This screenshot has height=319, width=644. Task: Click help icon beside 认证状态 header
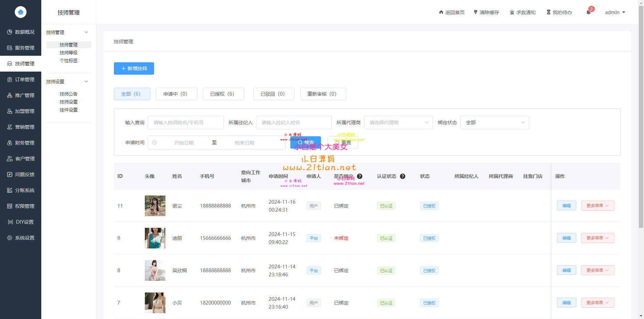[402, 176]
